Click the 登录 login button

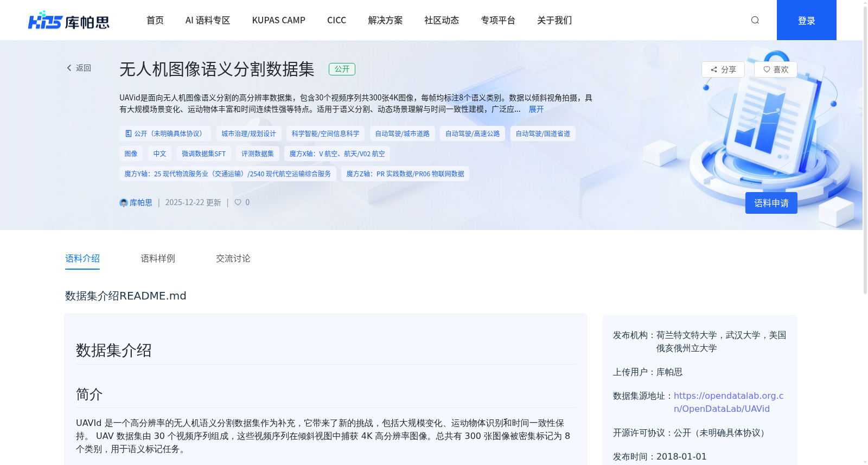coord(807,20)
